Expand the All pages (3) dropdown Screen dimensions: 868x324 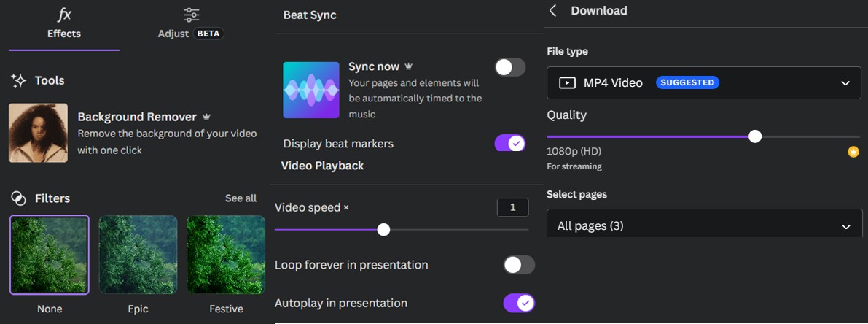coord(704,226)
